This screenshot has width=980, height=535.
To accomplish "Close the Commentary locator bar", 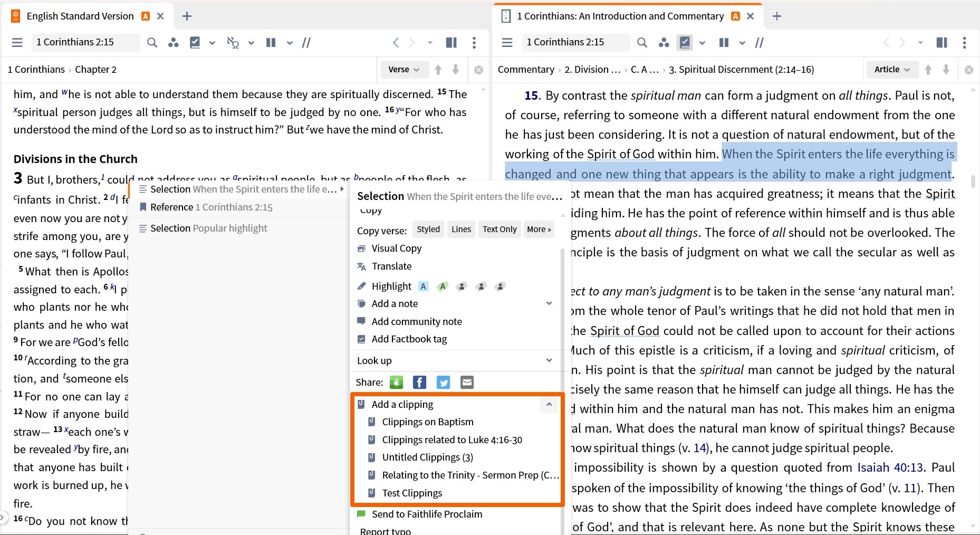I will tap(969, 70).
